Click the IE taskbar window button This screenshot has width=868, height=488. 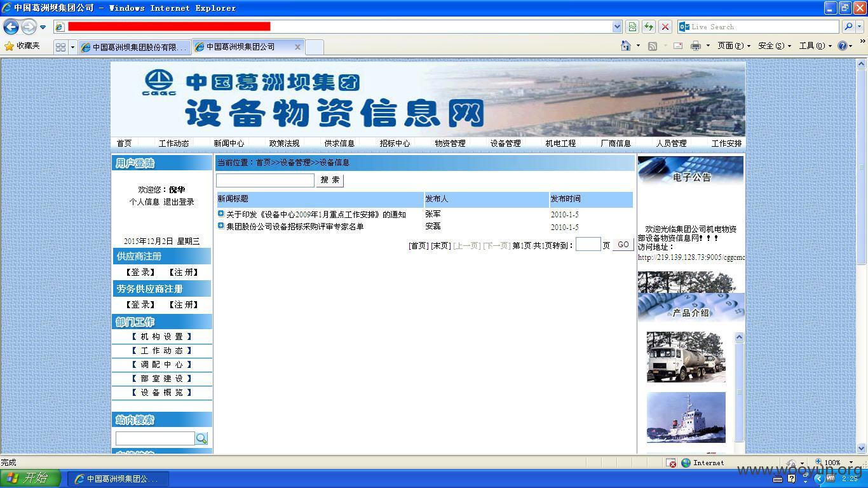118,479
